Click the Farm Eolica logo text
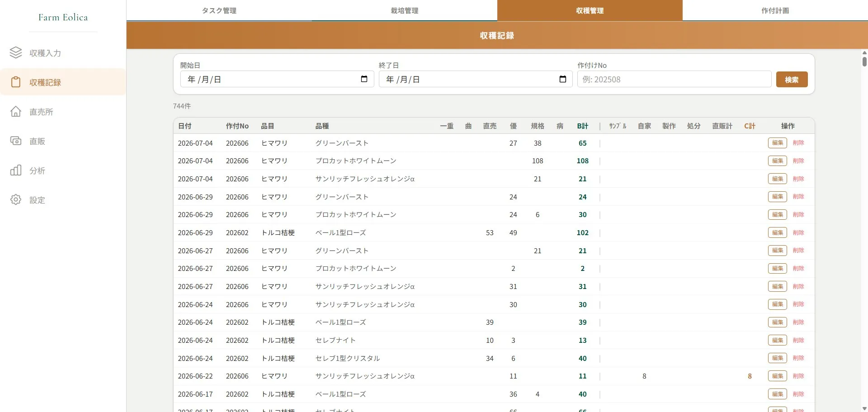 (63, 17)
